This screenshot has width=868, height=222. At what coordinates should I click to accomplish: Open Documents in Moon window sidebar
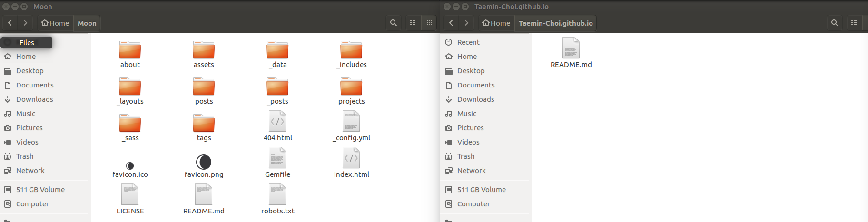44,85
